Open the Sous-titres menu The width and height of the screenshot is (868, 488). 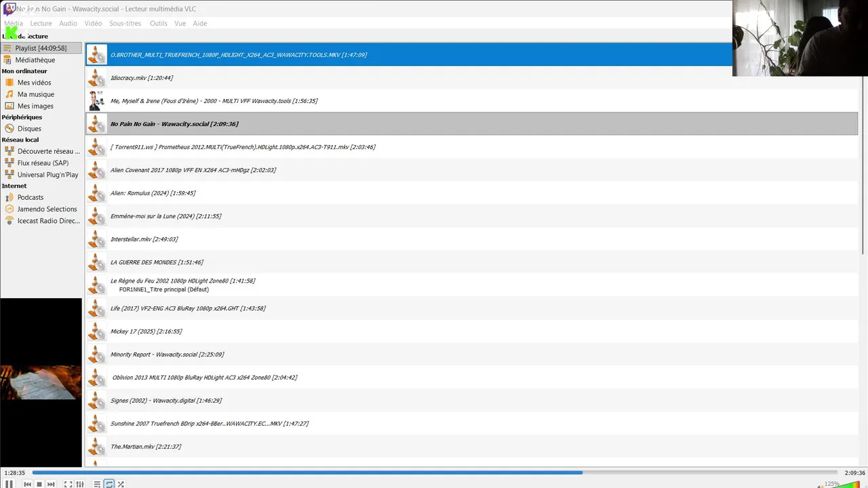pyautogui.click(x=125, y=23)
